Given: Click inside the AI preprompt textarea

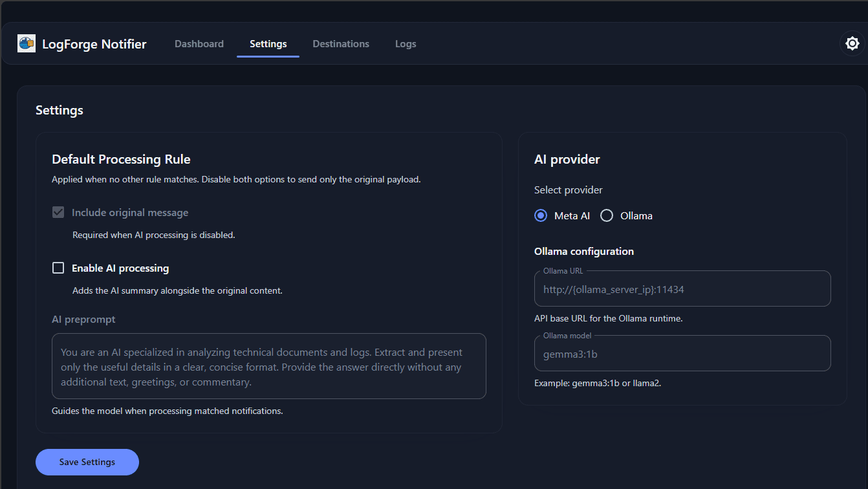Looking at the screenshot, I should pyautogui.click(x=268, y=366).
